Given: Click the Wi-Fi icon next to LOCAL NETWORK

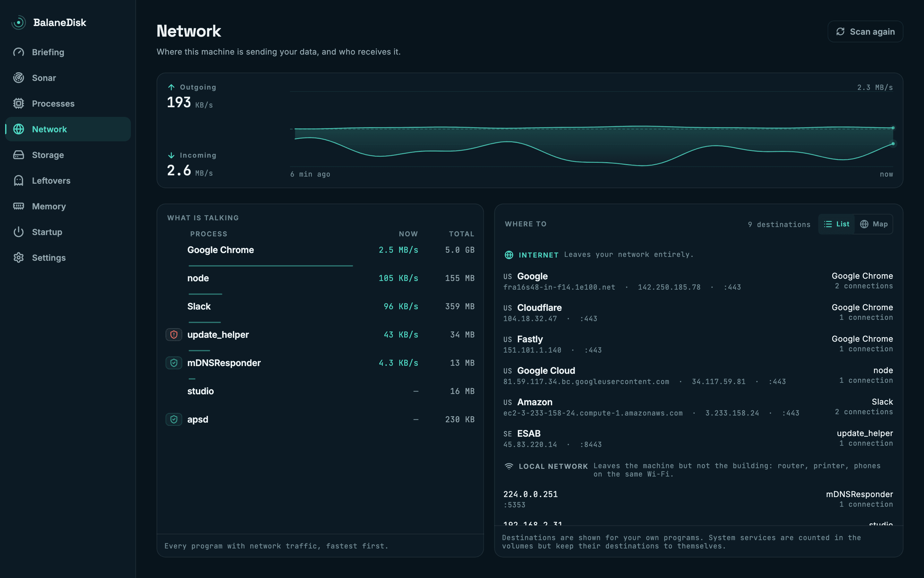Looking at the screenshot, I should (x=509, y=466).
